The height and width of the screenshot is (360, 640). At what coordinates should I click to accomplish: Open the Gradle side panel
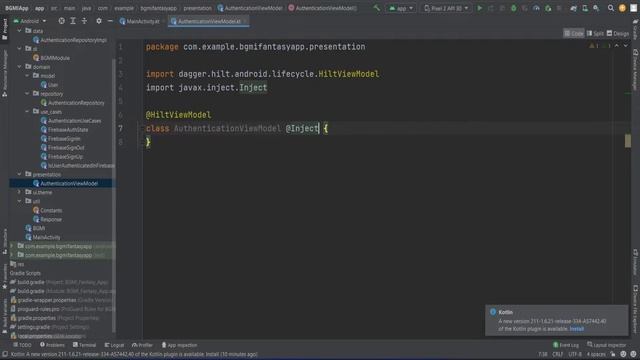click(x=636, y=29)
